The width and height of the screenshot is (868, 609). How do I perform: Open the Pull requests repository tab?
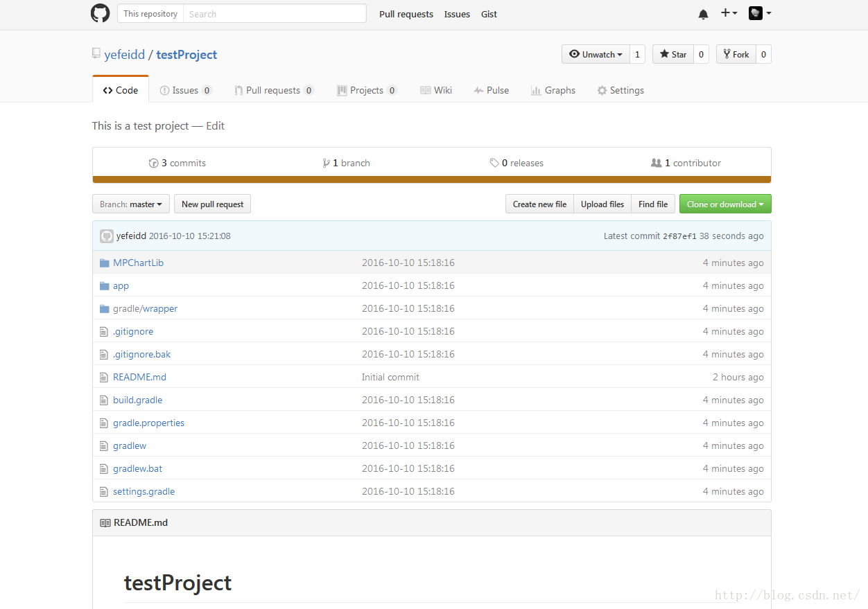tap(275, 90)
